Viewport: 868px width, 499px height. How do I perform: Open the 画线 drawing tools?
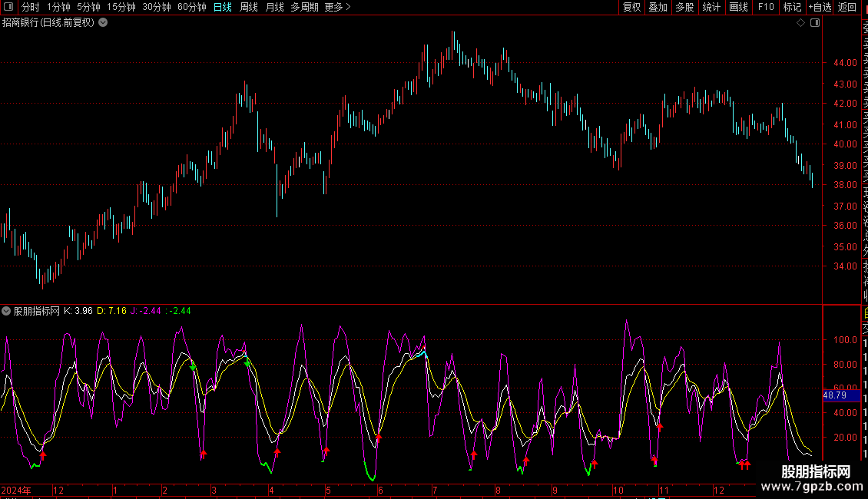tap(738, 7)
